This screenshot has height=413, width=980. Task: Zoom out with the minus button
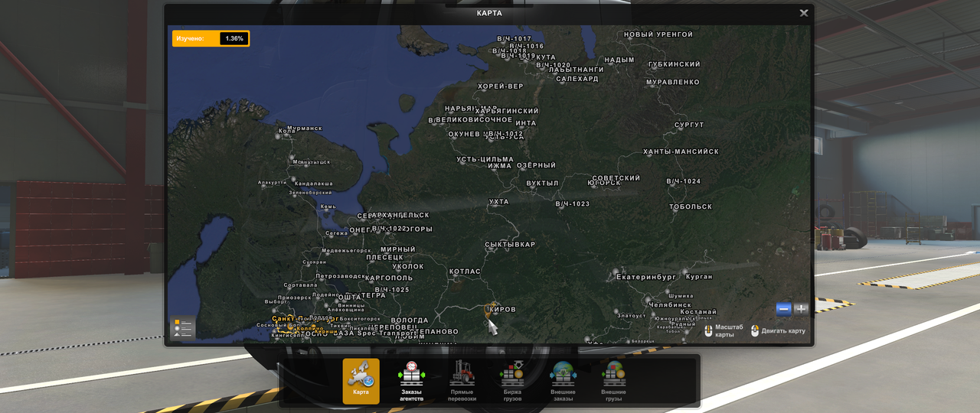(x=783, y=309)
